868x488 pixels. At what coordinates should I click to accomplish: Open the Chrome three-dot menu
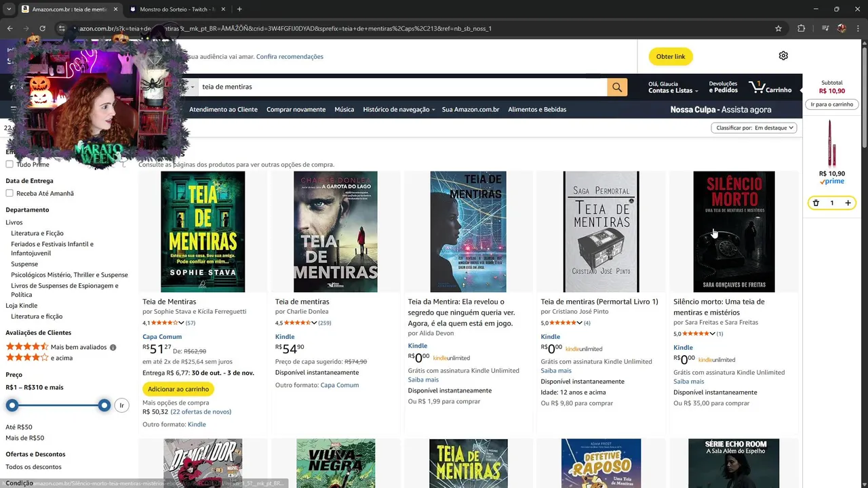point(858,28)
